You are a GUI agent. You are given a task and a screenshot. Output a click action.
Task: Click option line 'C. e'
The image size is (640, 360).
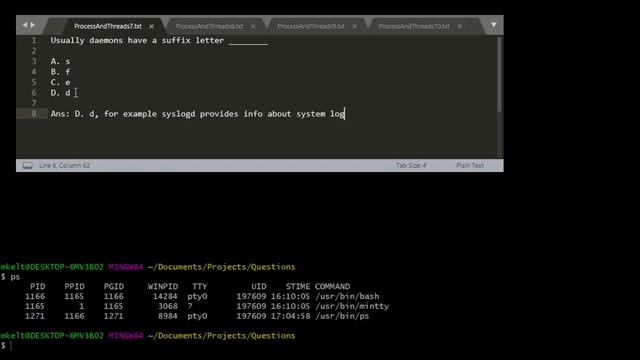pyautogui.click(x=60, y=82)
